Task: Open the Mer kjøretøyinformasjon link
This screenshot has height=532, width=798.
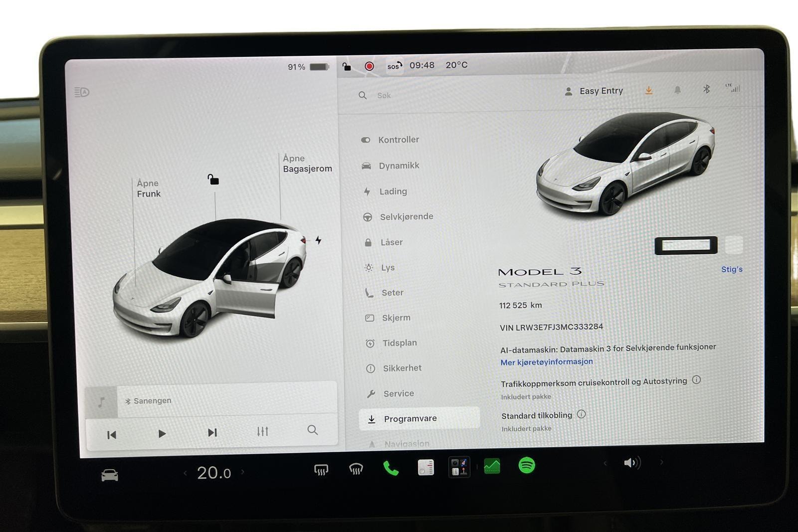Action: coord(547,362)
